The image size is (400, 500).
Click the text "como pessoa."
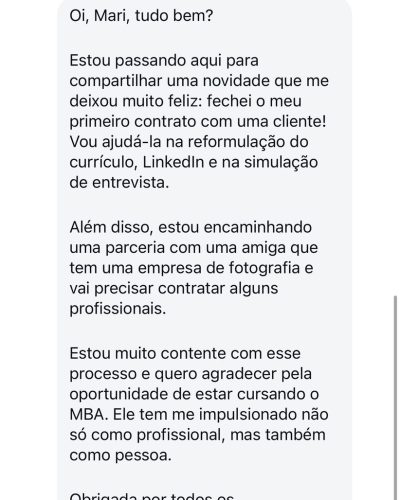click(x=120, y=456)
